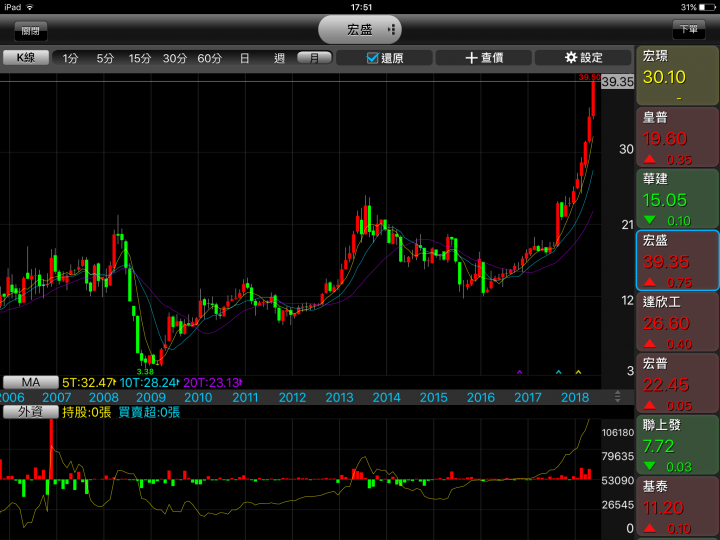Tap the 39.50 high price label

tap(589, 77)
